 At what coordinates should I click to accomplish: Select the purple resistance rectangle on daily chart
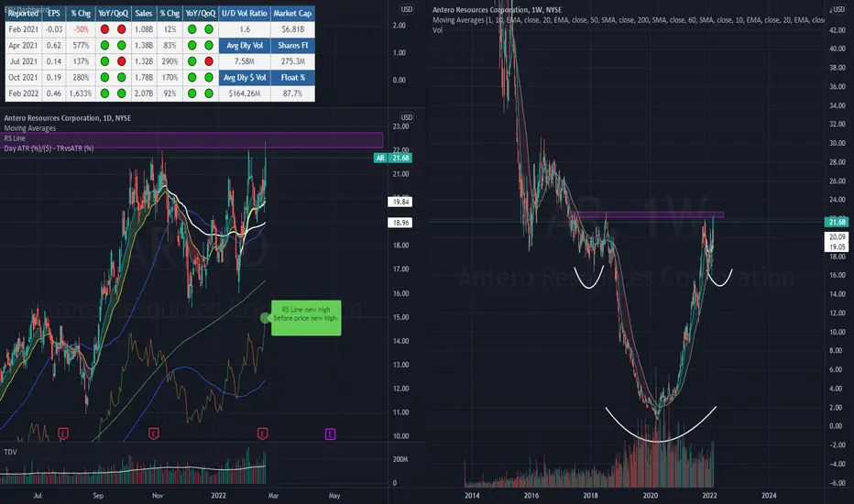192,140
